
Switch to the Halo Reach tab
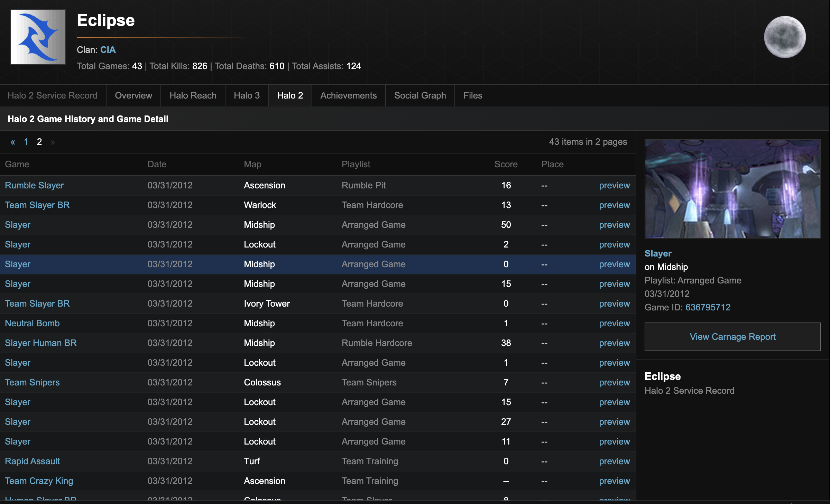pos(193,95)
